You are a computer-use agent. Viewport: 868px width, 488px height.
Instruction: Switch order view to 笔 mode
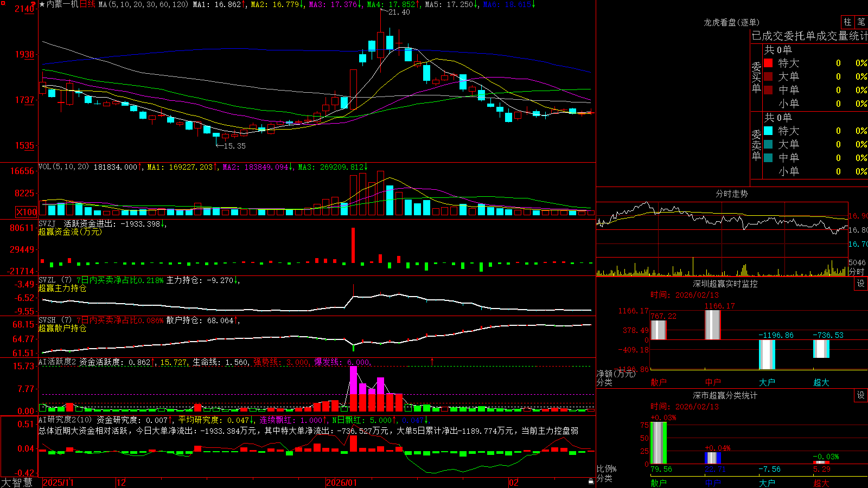point(861,22)
